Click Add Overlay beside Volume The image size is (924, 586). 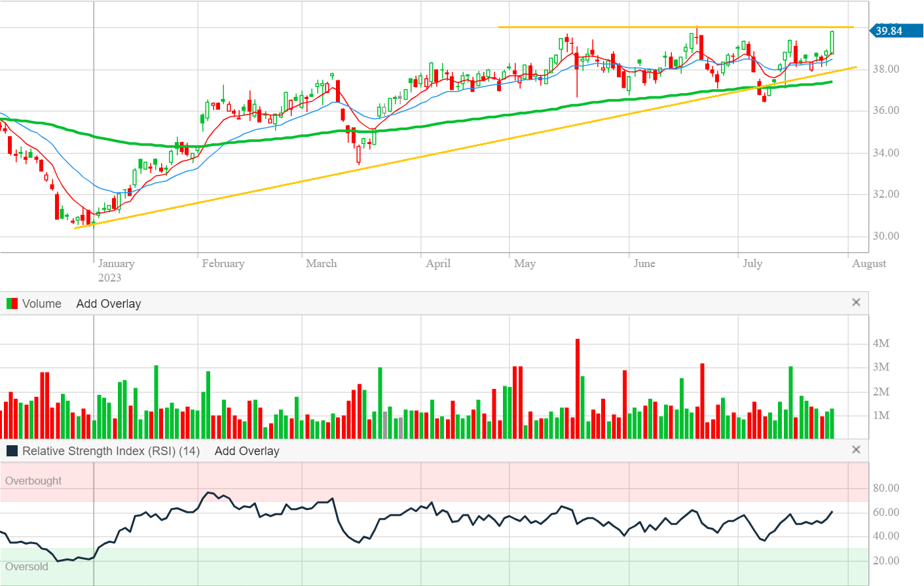[x=108, y=304]
